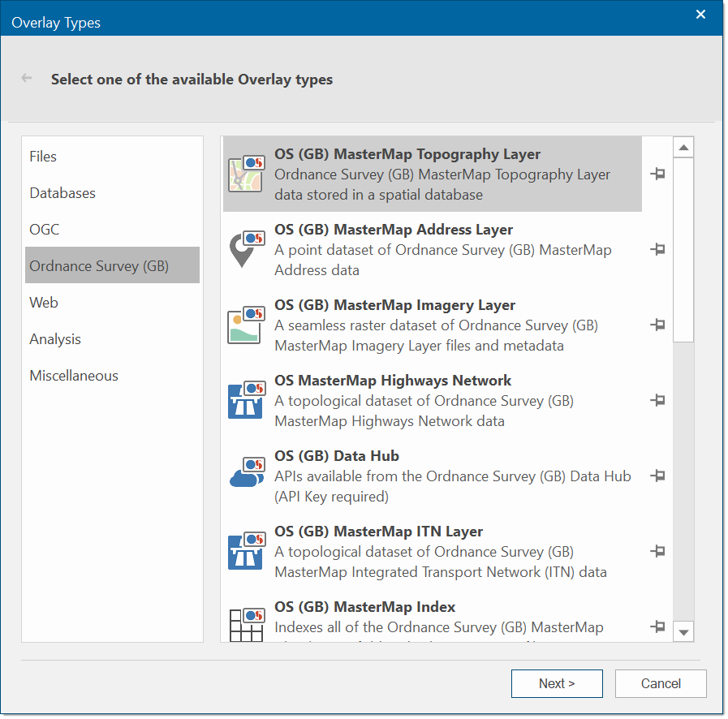
Task: Pin the MasterMap Imagery Layer overlay
Action: pyautogui.click(x=658, y=325)
